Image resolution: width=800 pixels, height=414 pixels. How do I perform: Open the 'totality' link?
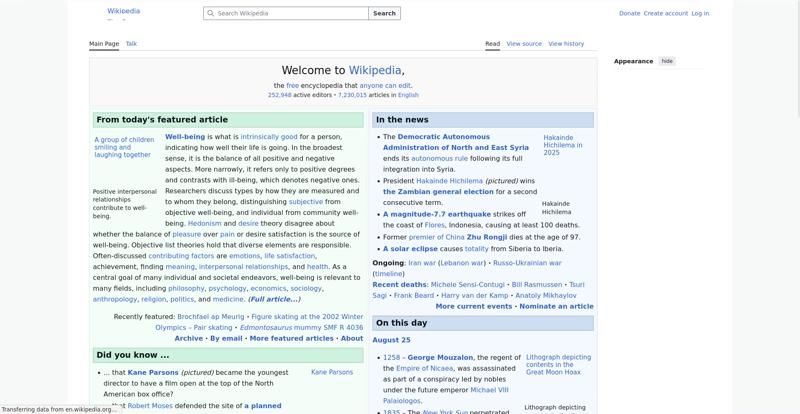477,249
